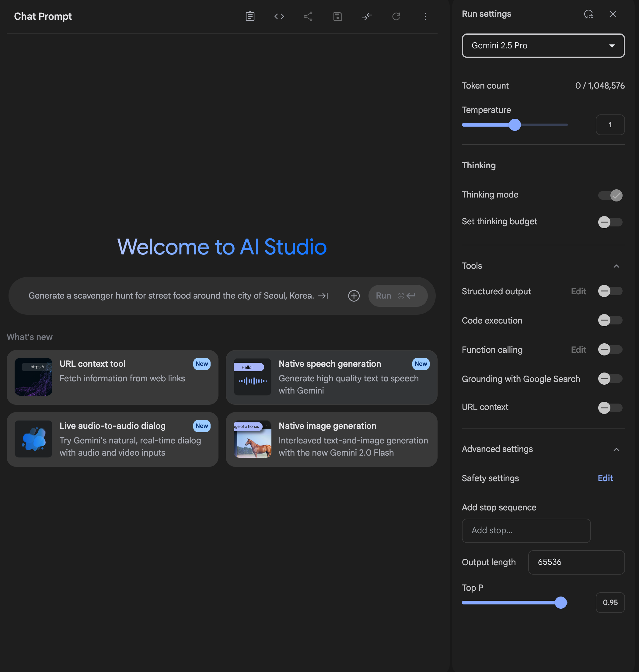Image resolution: width=639 pixels, height=672 pixels.
Task: Click the Chat Prompt title
Action: tap(43, 16)
